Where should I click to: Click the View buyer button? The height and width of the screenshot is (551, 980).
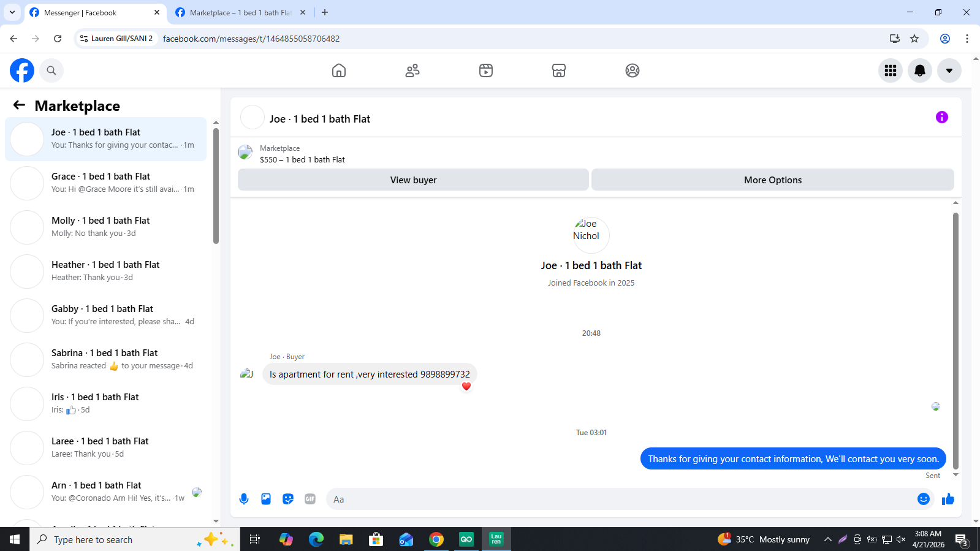tap(413, 180)
